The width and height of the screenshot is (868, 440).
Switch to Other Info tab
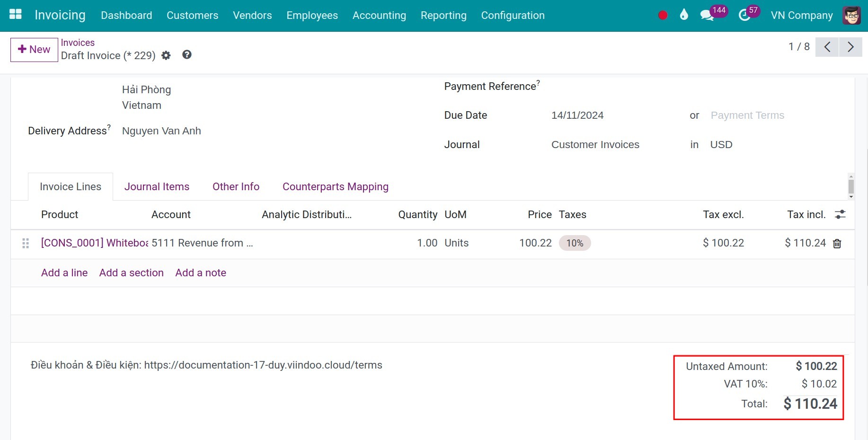pos(236,186)
